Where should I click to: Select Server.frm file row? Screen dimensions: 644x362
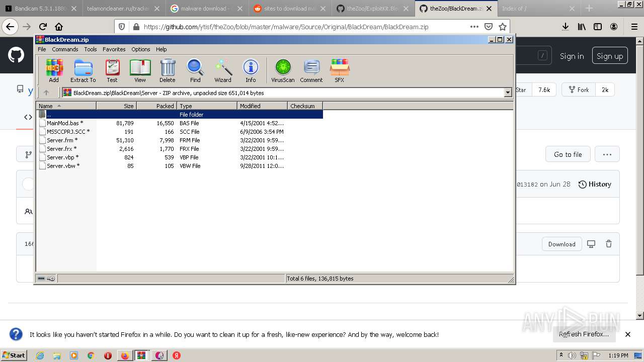pos(179,140)
